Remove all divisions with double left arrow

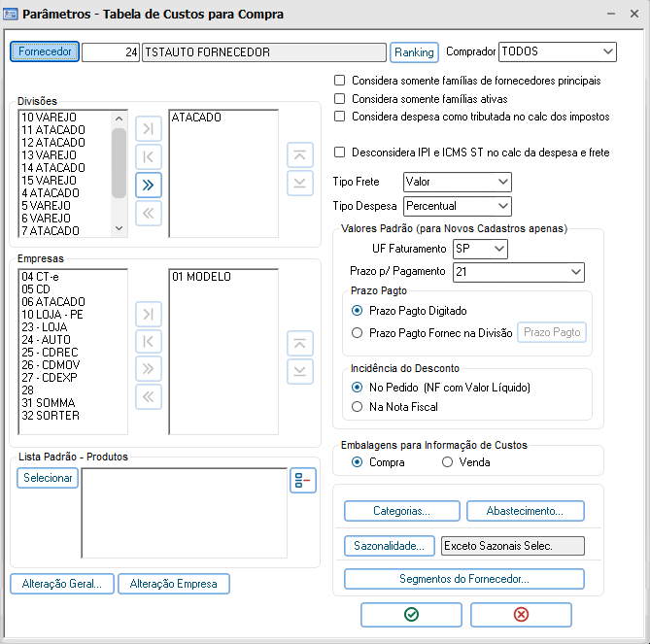(x=149, y=214)
